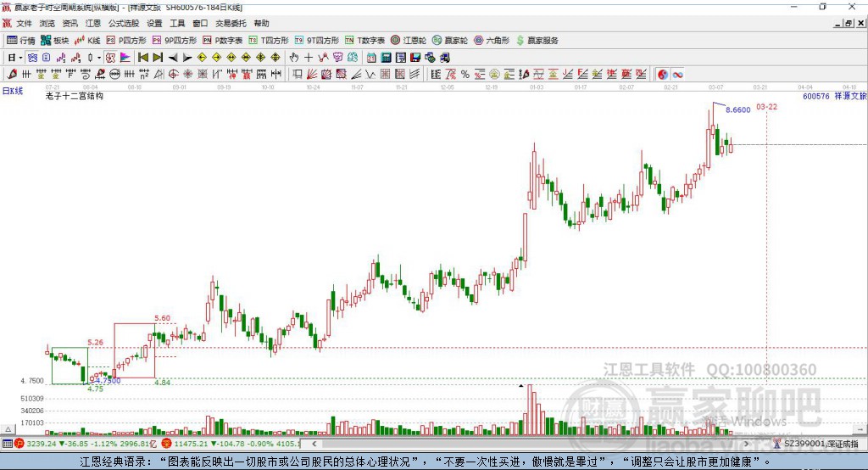Open the 设置 menu
Screen dimensions: 868x470
[x=154, y=23]
